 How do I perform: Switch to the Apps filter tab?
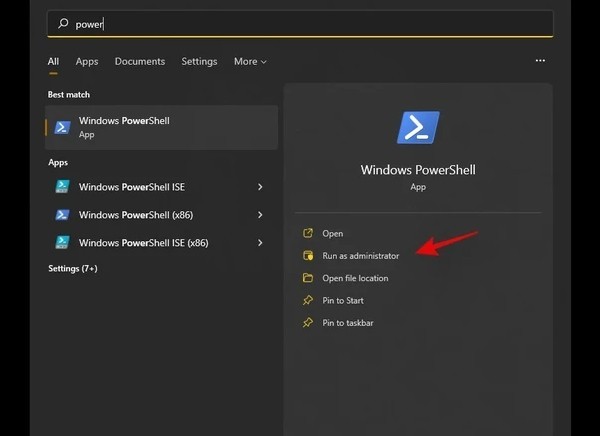(x=87, y=62)
